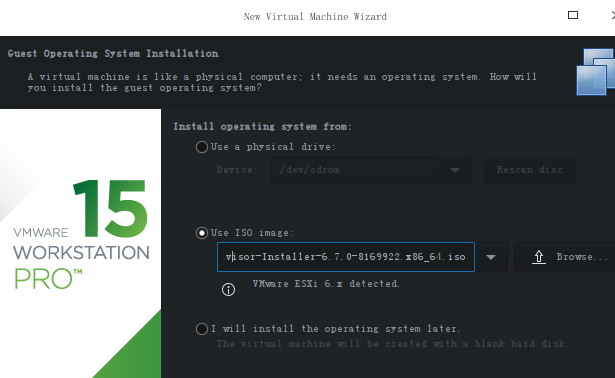The width and height of the screenshot is (615, 378).
Task: Maximize the New Virtual Machine Wizard window
Action: tap(573, 15)
